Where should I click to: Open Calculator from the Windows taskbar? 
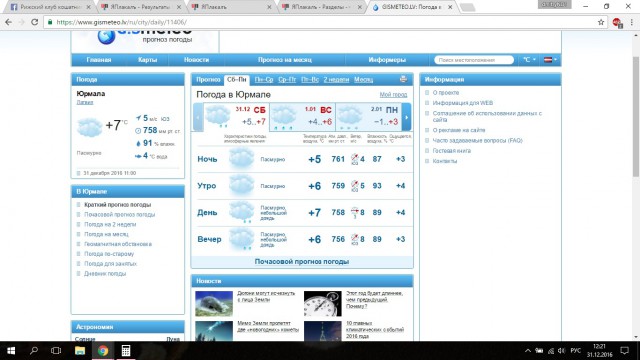[x=126, y=351]
